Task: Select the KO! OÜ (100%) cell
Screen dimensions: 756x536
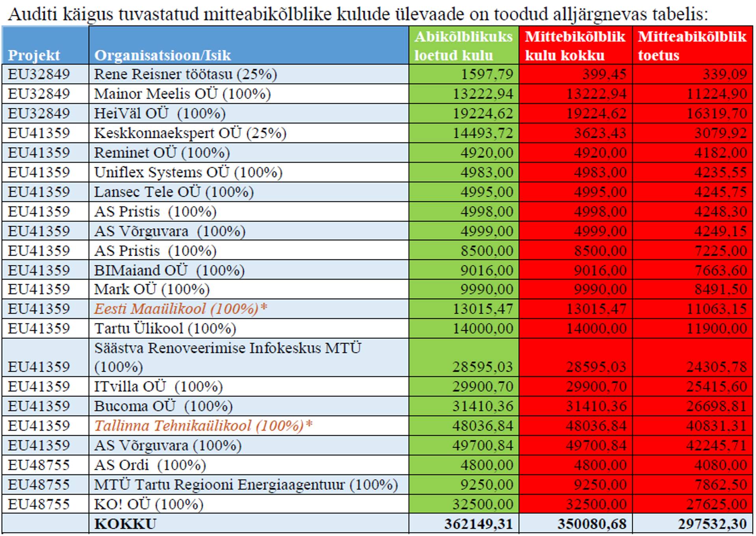Action: coord(148,504)
